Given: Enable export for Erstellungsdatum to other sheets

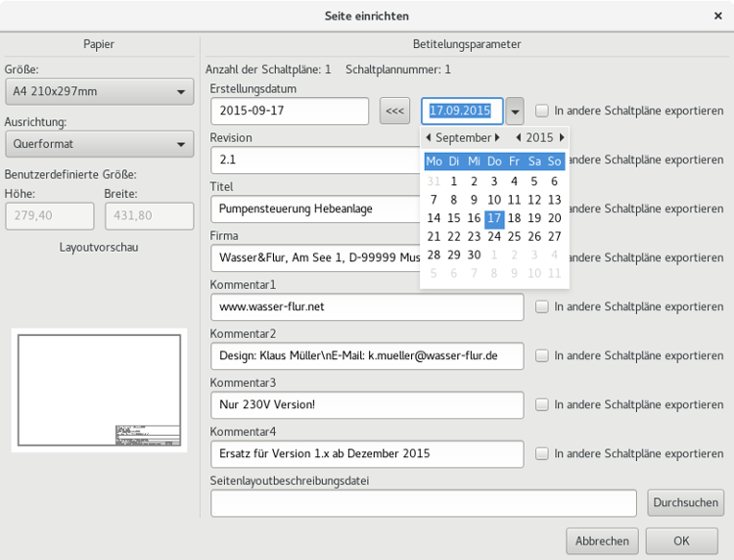Looking at the screenshot, I should (542, 111).
